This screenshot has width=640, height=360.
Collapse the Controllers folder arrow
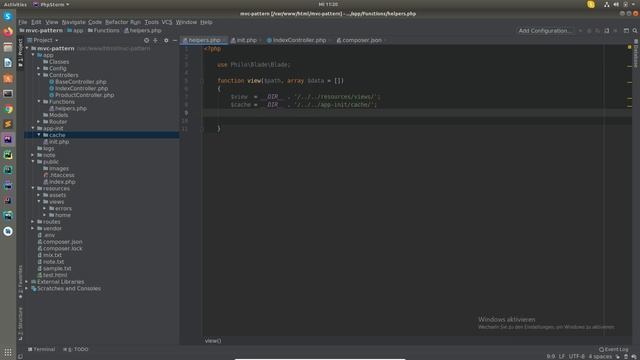pyautogui.click(x=39, y=75)
